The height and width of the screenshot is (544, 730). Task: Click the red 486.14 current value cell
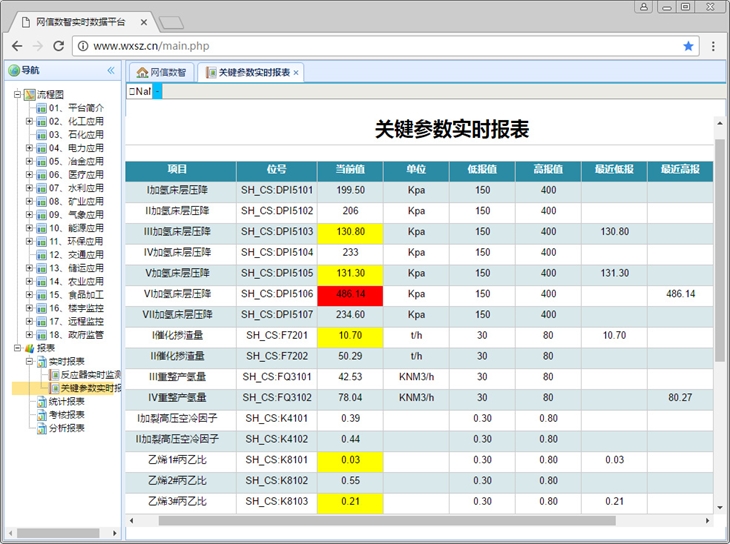[350, 294]
